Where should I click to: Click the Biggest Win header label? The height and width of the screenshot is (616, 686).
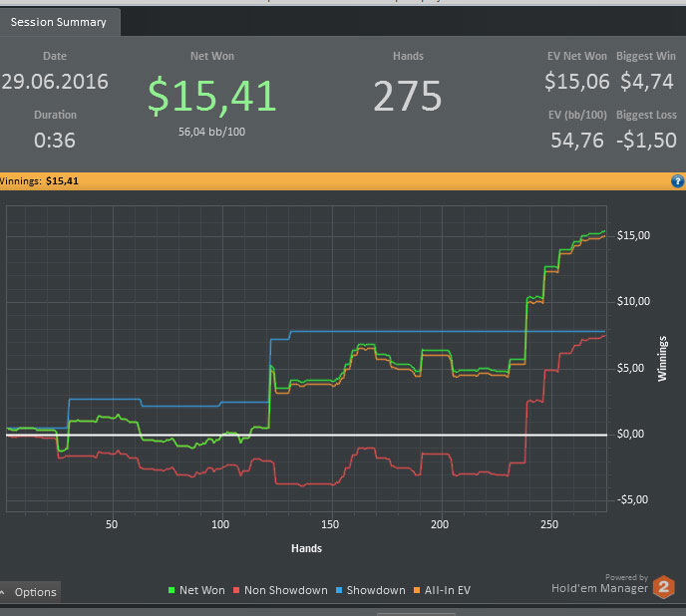[x=646, y=56]
